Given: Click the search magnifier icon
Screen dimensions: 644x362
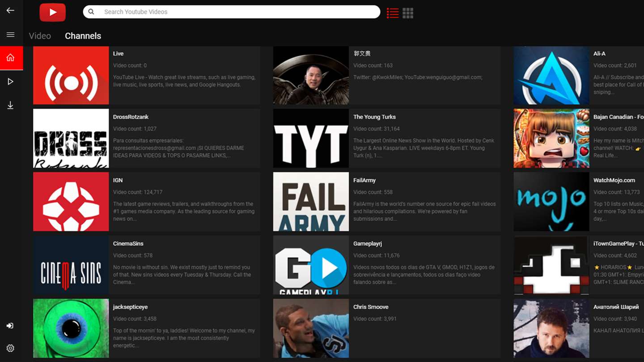Looking at the screenshot, I should pyautogui.click(x=91, y=12).
